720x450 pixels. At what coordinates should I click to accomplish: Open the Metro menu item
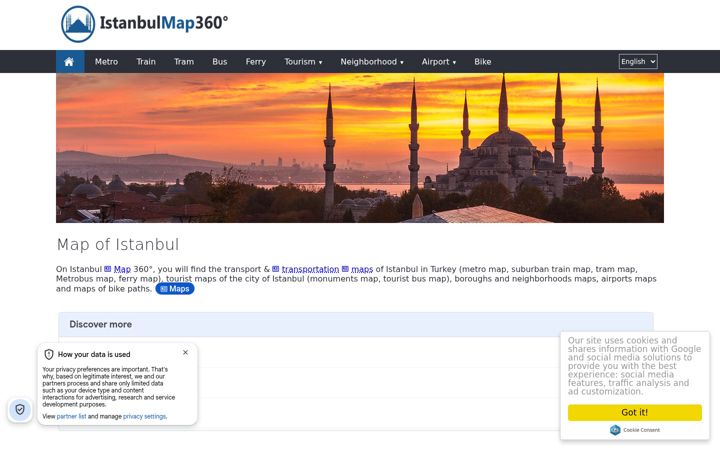click(x=107, y=62)
